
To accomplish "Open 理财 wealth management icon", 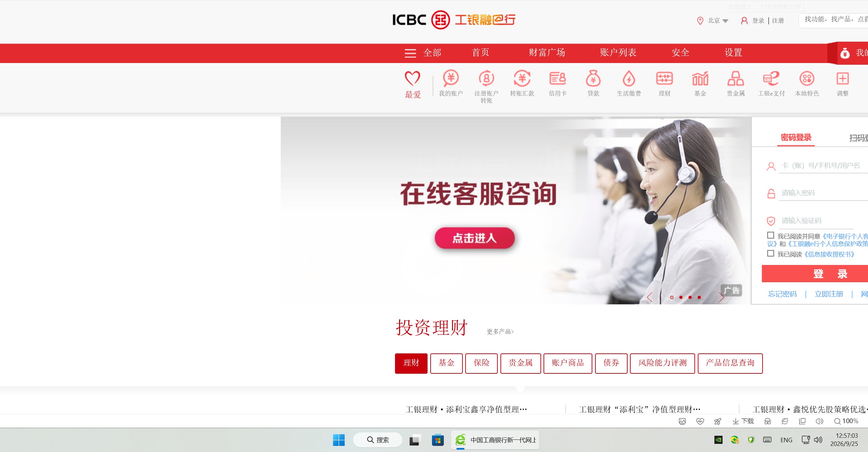I will tap(664, 79).
